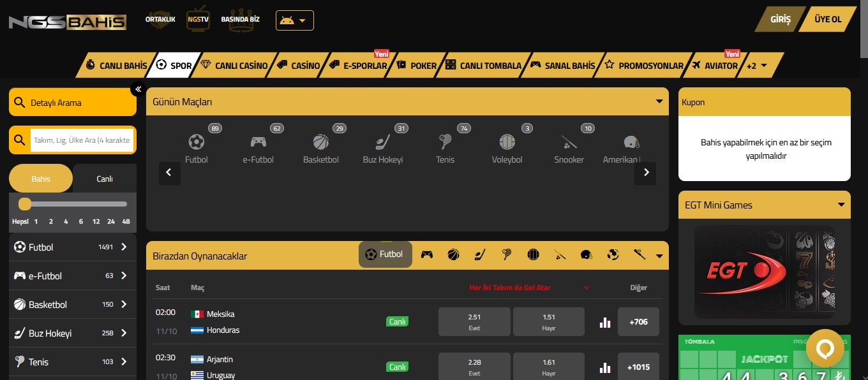
Task: Collapse the Birazdan Oynanacaklar panel arrow
Action: pos(659,256)
